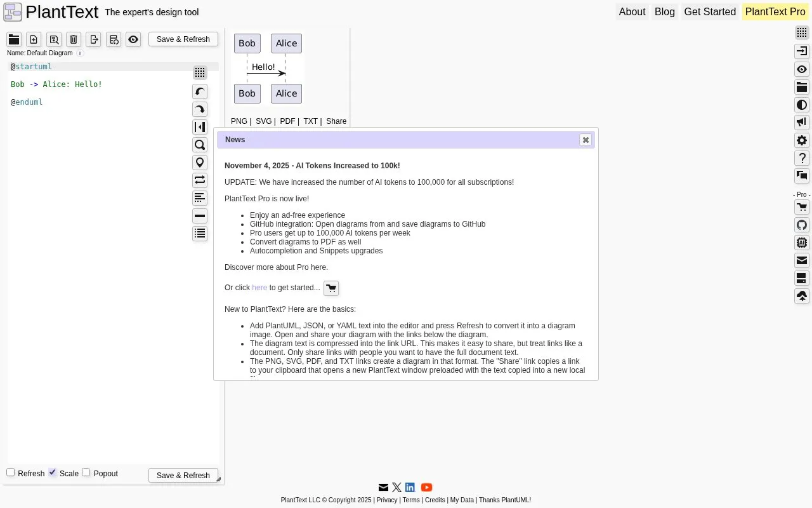Open the GitHub integration icon
Image resolution: width=812 pixels, height=508 pixels.
click(x=802, y=225)
